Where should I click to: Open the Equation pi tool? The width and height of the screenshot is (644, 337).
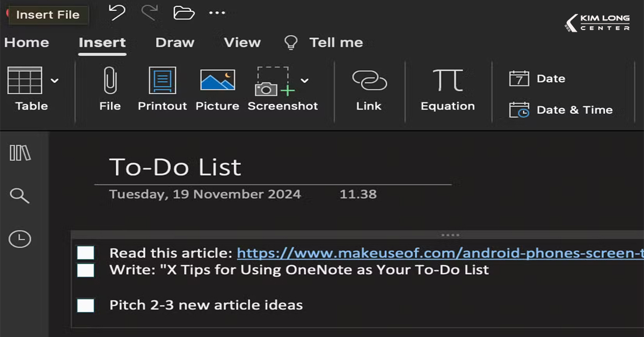448,82
